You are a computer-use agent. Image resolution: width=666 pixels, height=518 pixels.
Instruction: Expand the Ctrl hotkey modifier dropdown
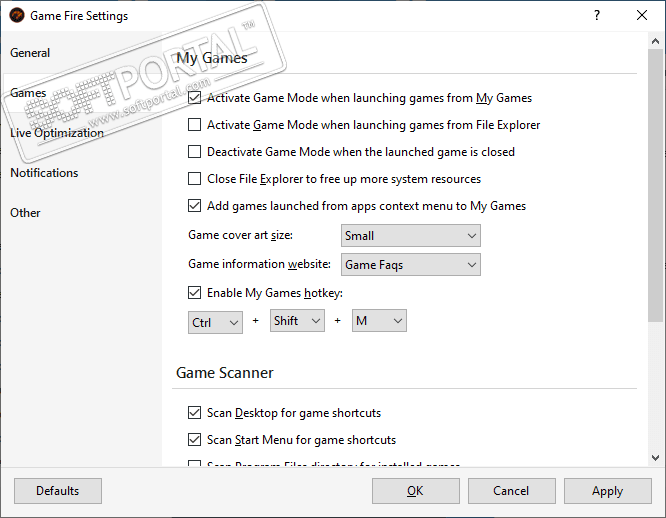pyautogui.click(x=215, y=322)
